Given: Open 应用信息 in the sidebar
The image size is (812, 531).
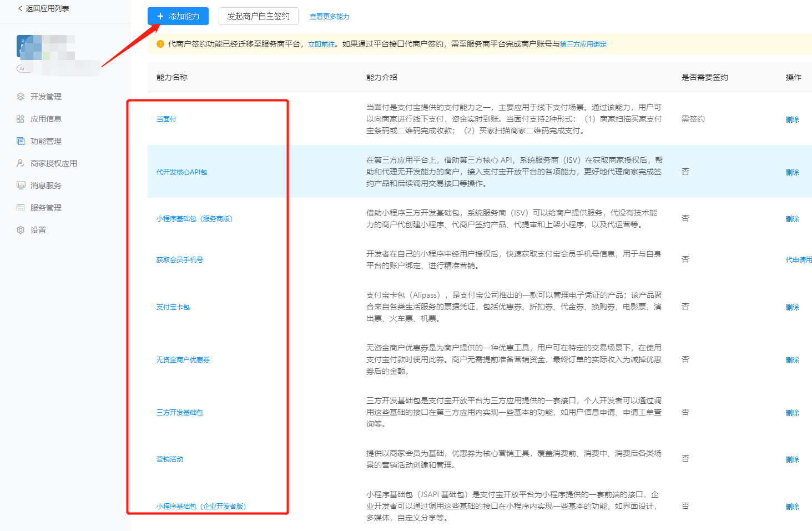Looking at the screenshot, I should (46, 119).
